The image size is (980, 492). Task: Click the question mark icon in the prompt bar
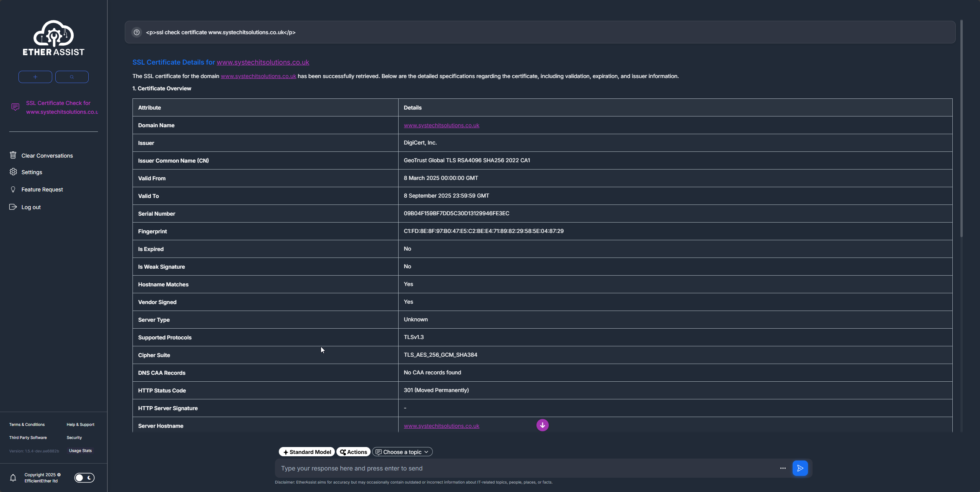137,32
